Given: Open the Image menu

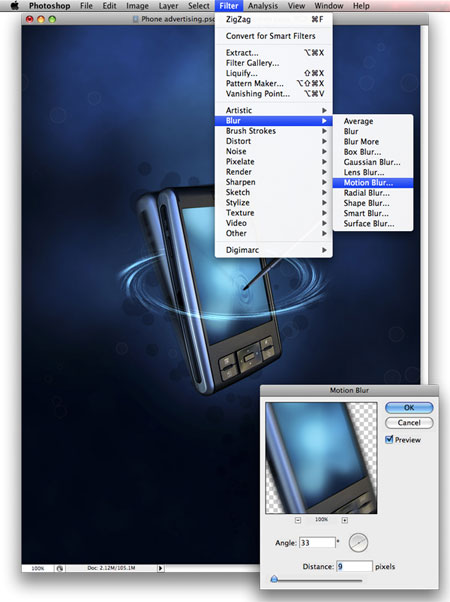Looking at the screenshot, I should pos(137,6).
